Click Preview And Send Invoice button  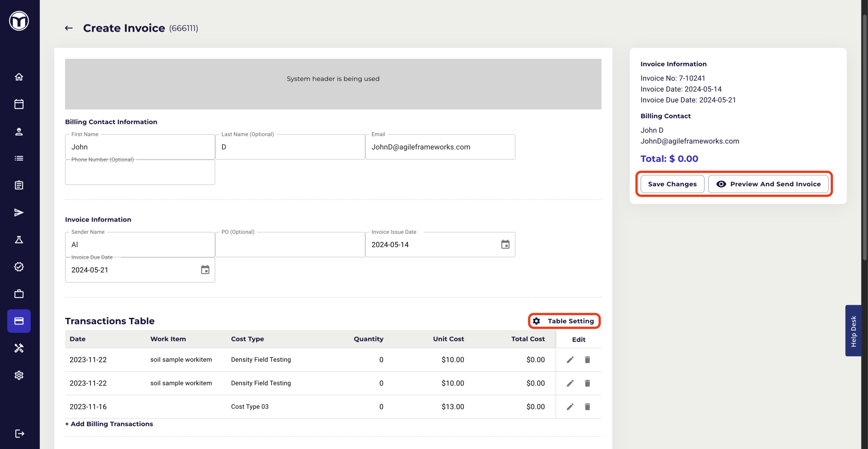tap(768, 184)
